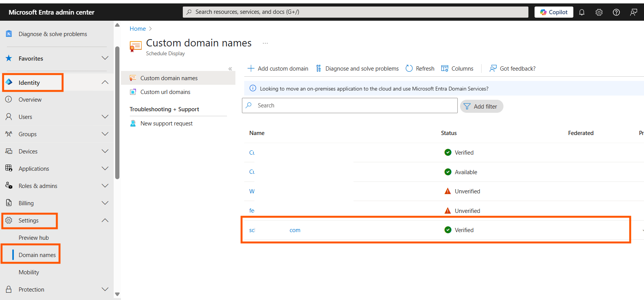644x300 pixels.
Task: Click Diagnose and solve problems toolbar button
Action: [x=357, y=69]
